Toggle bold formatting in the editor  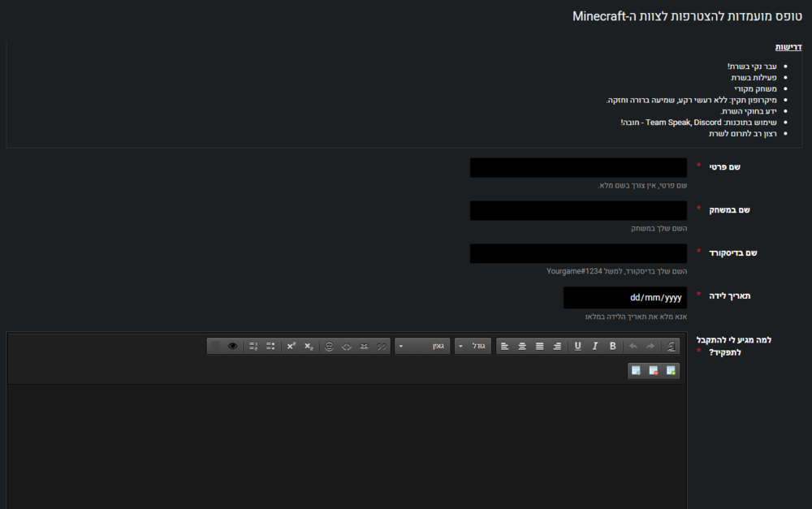coord(612,346)
